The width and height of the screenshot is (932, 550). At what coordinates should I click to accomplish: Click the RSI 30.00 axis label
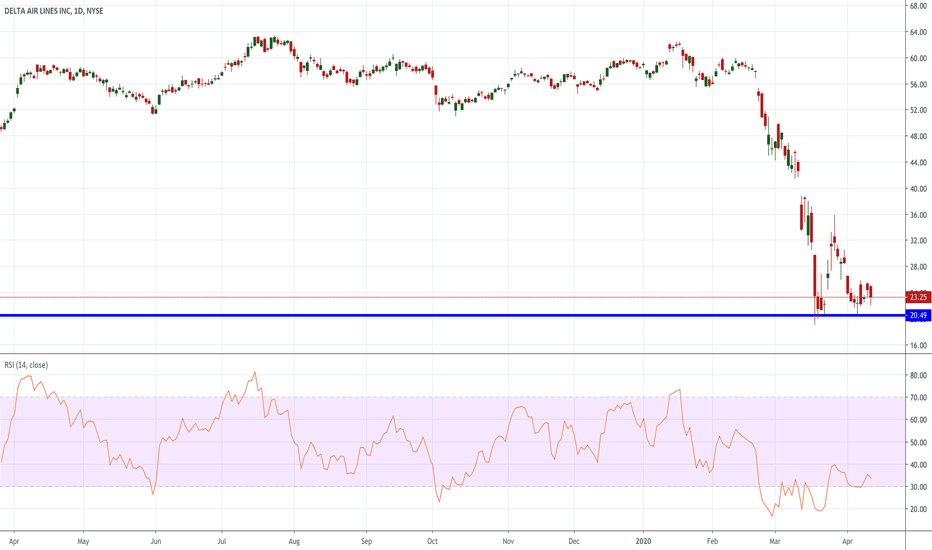click(x=918, y=487)
